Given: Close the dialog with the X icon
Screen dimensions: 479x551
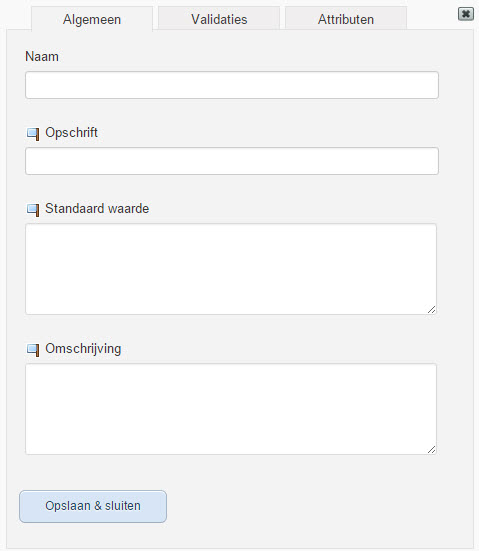Looking at the screenshot, I should pyautogui.click(x=466, y=14).
